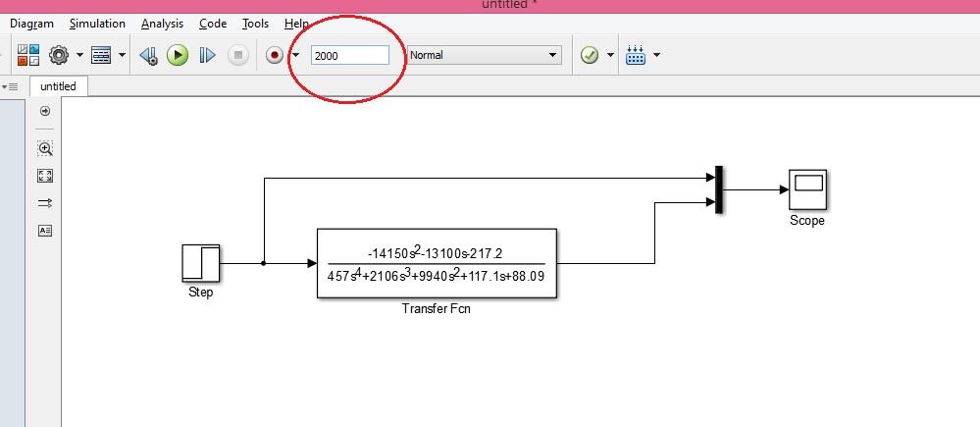980x427 pixels.
Task: Expand the Model Explorer dropdown arrow
Action: tap(122, 55)
